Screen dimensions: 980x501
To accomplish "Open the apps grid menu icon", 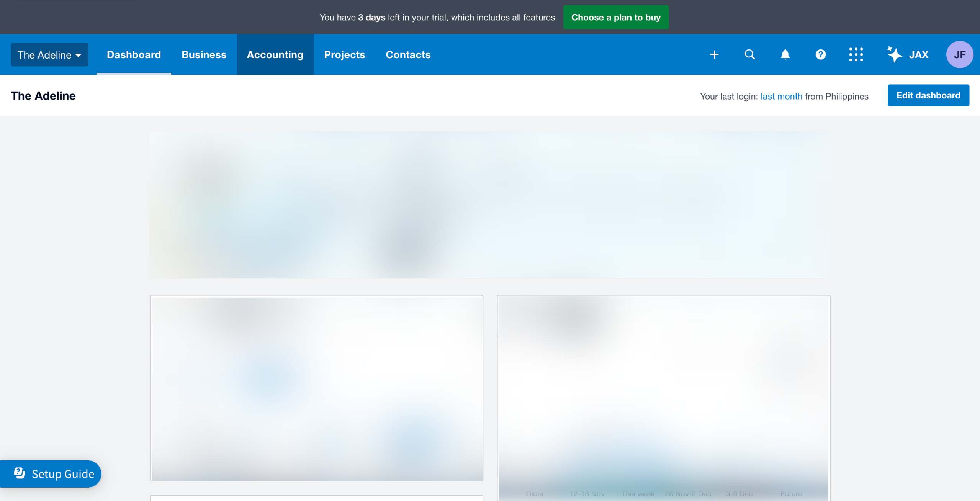I will [x=856, y=55].
